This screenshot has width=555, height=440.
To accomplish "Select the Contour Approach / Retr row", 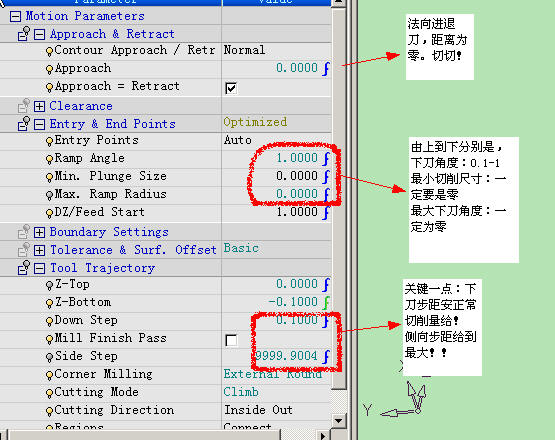I will [166, 52].
